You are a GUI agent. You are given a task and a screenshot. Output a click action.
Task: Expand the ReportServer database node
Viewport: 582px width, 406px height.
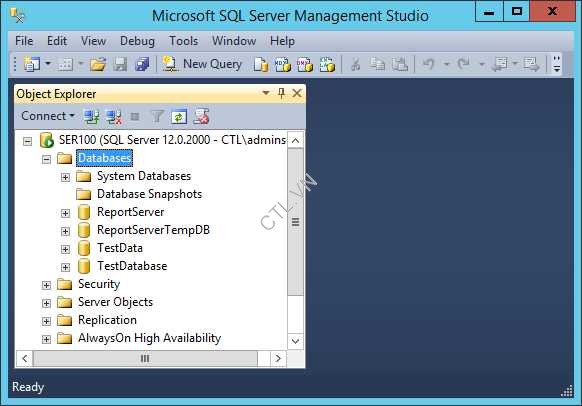click(x=65, y=213)
